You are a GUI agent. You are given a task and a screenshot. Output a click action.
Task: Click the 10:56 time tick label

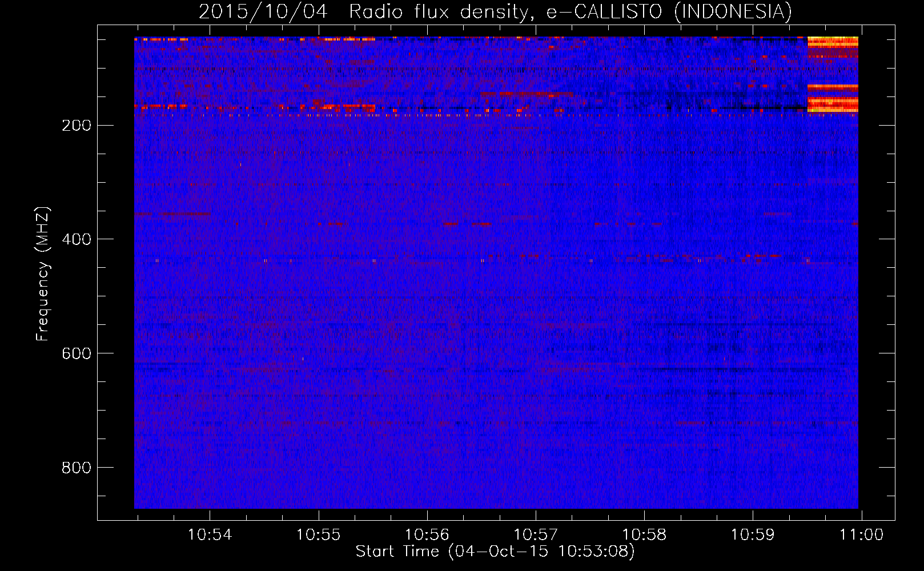point(427,534)
